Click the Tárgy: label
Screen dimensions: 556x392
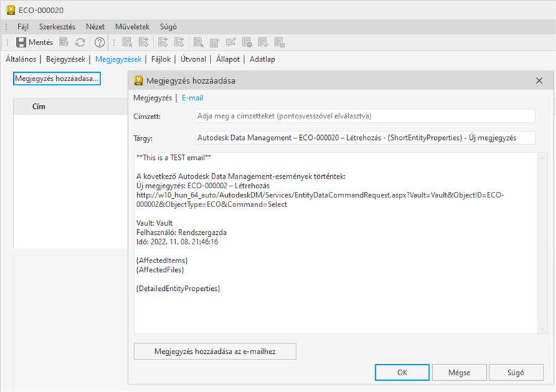pos(143,138)
